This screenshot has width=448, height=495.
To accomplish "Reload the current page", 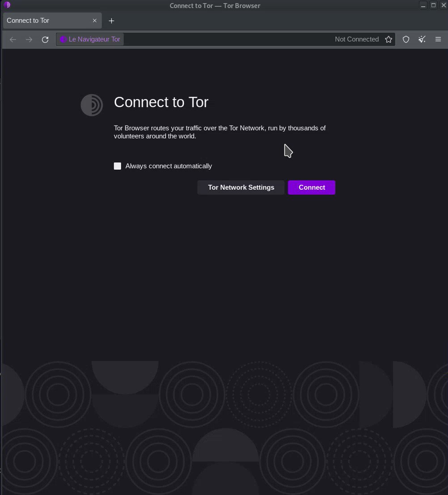I will pyautogui.click(x=45, y=39).
